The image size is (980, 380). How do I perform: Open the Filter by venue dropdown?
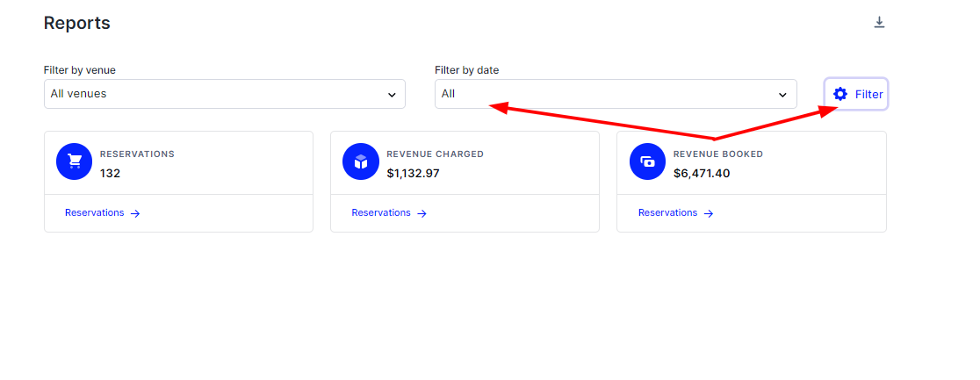point(225,94)
